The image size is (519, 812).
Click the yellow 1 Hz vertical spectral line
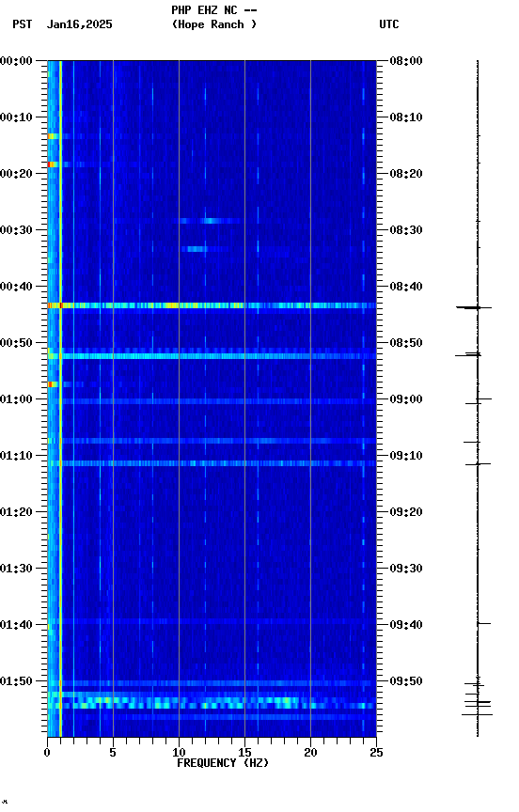coord(60,398)
